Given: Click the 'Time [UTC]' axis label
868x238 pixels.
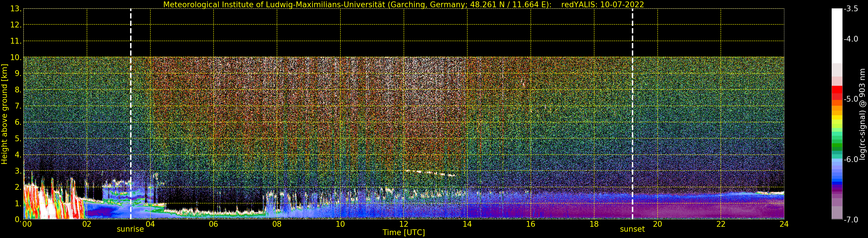Looking at the screenshot, I should 404,233.
